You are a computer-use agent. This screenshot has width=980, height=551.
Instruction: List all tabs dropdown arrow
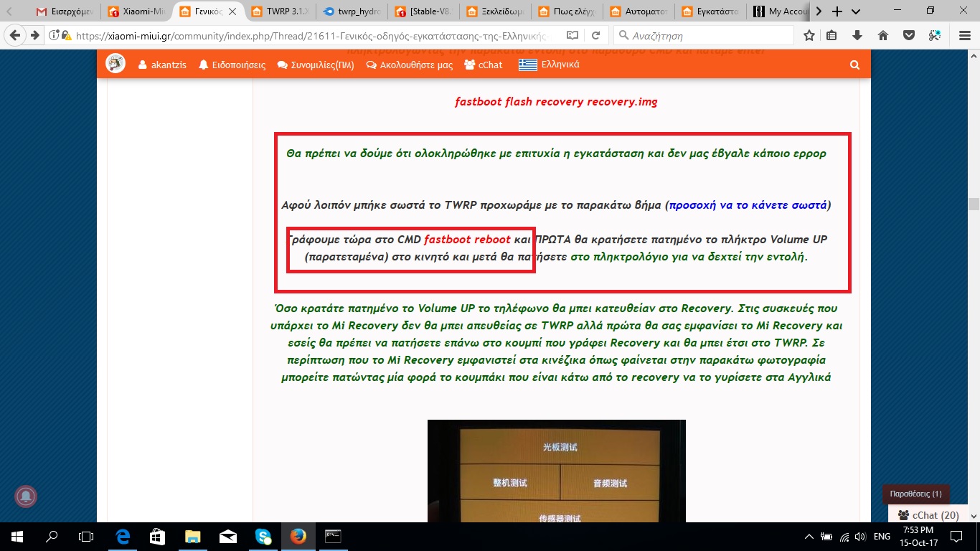point(855,11)
